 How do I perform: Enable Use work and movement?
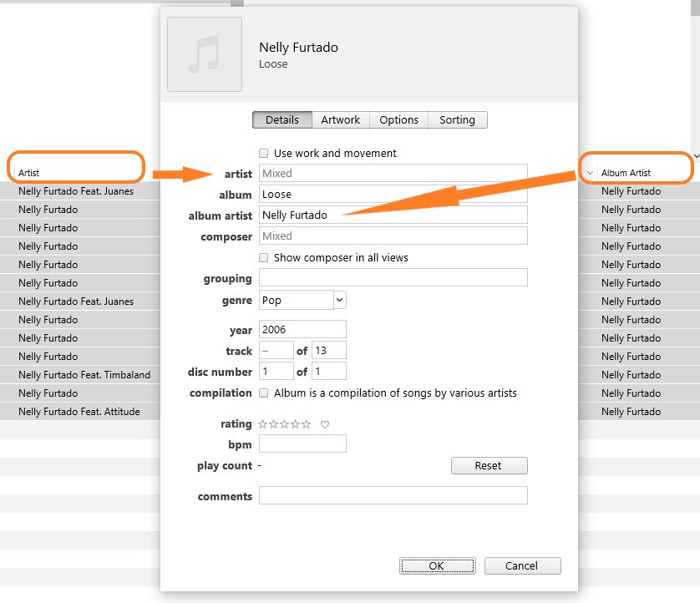[x=264, y=153]
